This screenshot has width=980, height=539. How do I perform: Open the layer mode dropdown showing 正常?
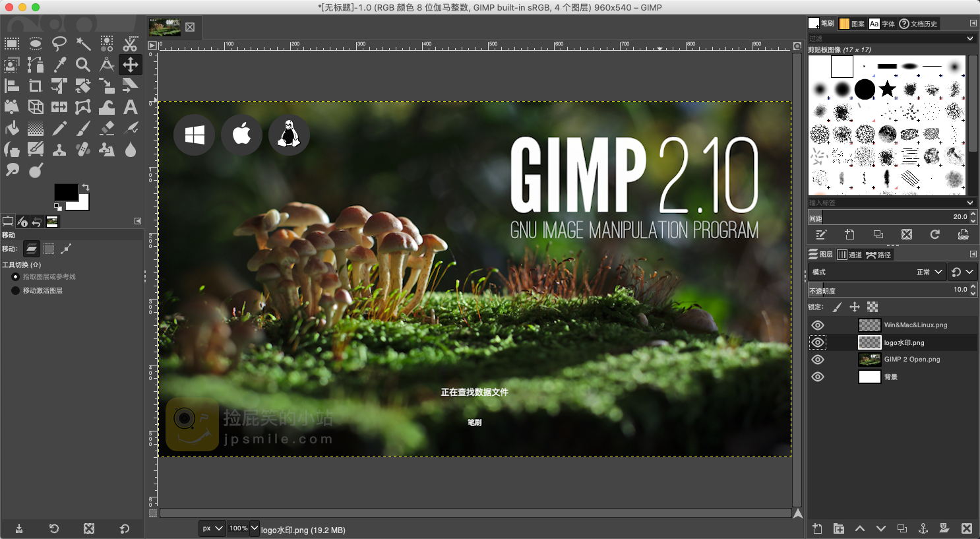pos(926,271)
